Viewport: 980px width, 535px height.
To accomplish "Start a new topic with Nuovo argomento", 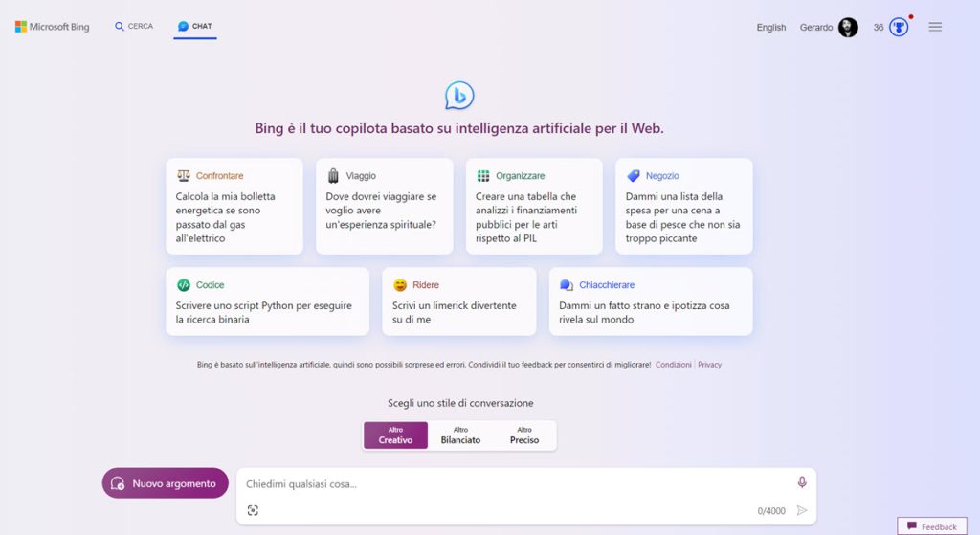I will [x=165, y=483].
